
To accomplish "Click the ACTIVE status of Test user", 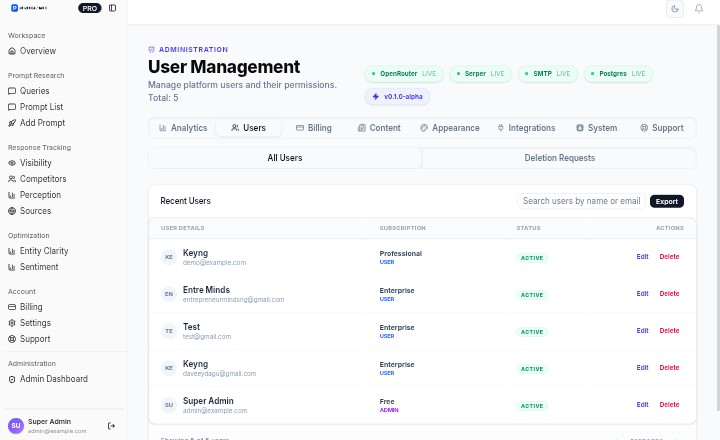I will tap(532, 332).
